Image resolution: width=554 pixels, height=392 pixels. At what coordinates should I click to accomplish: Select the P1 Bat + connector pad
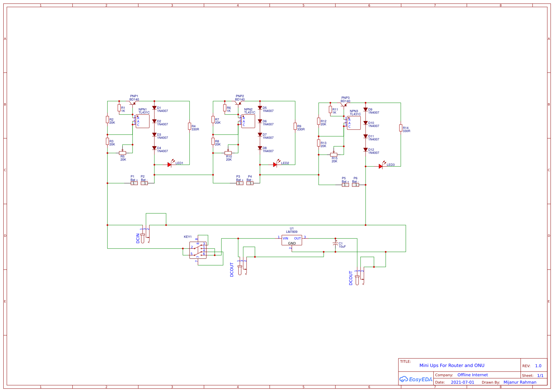[134, 183]
